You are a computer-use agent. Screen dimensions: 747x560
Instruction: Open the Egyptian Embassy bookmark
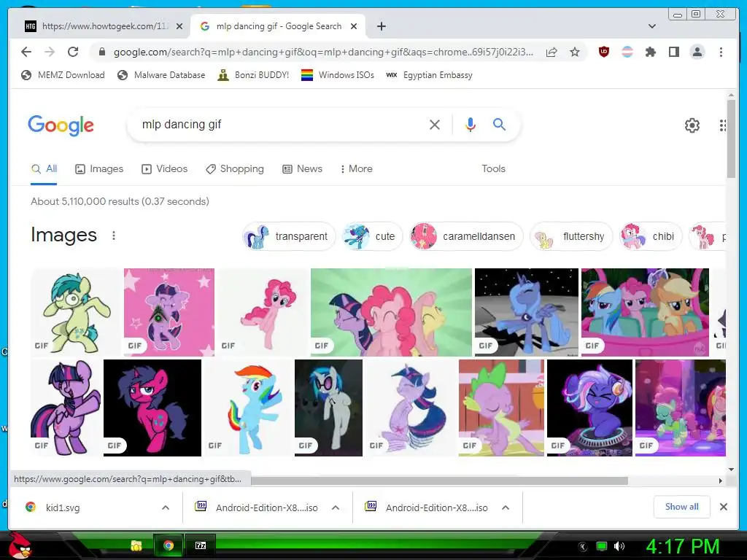pos(429,75)
